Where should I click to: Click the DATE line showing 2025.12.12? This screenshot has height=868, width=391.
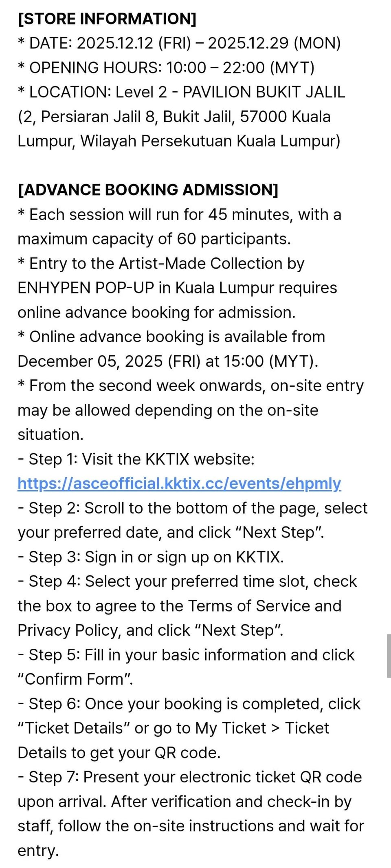179,43
